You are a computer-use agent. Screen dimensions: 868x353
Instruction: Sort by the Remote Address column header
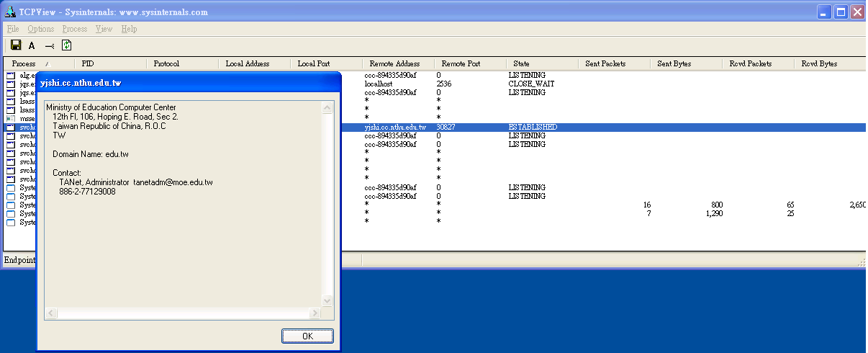click(394, 63)
